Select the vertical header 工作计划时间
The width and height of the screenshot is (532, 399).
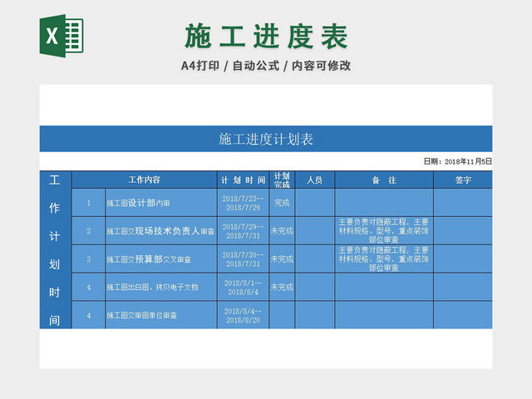[56, 250]
